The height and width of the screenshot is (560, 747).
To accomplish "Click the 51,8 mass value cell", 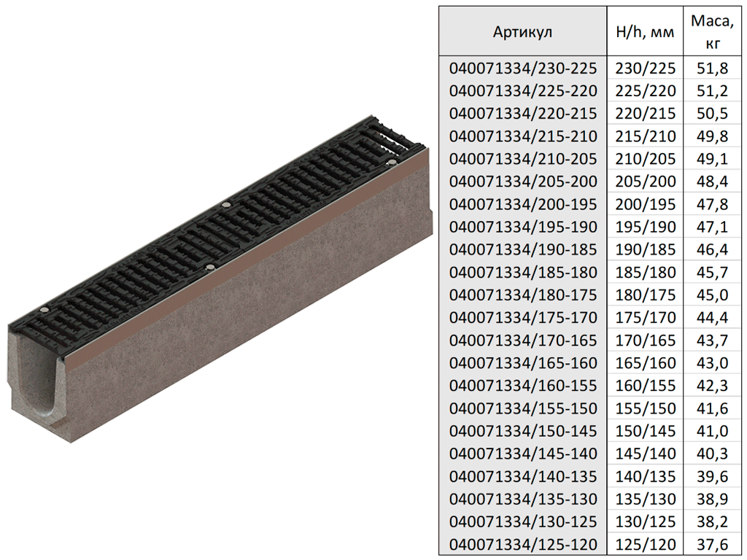I will [x=712, y=69].
